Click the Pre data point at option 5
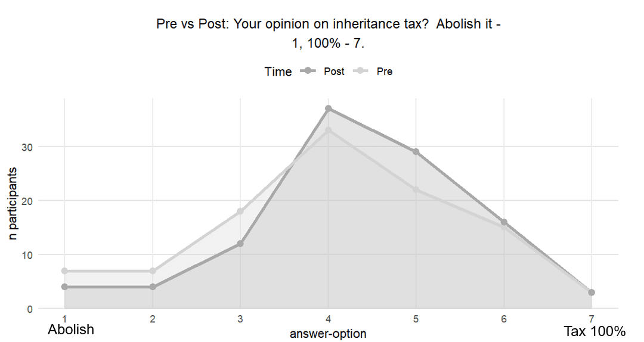The image size is (644, 342). coord(416,189)
